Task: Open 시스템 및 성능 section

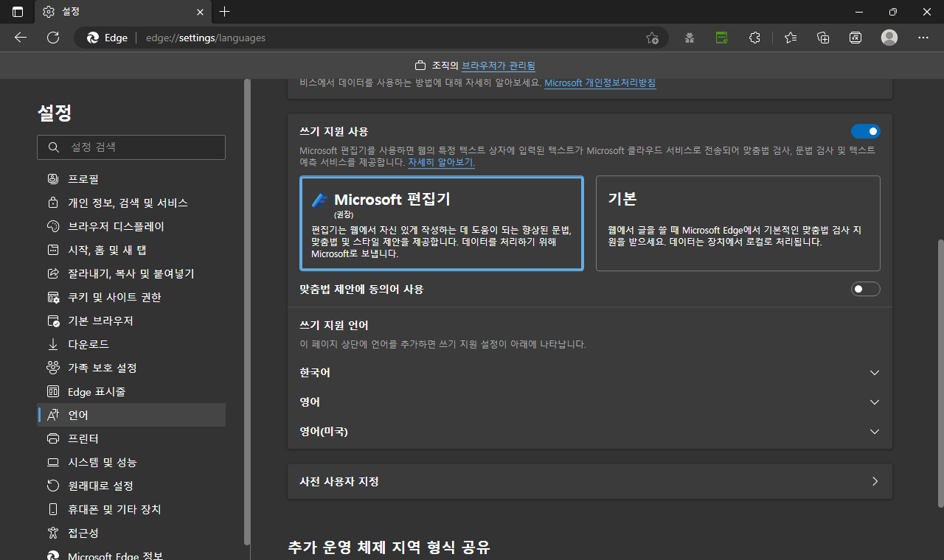Action: [131, 462]
